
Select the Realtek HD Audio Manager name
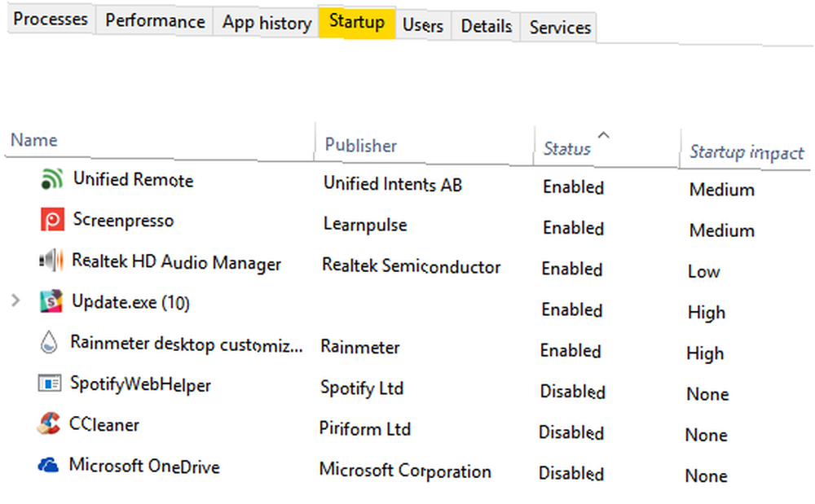(x=176, y=262)
